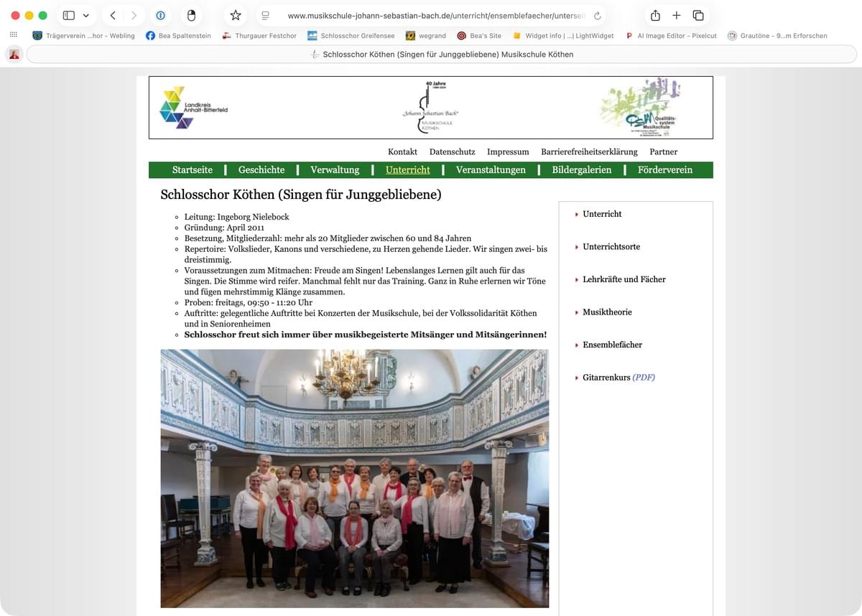The height and width of the screenshot is (616, 862).
Task: Go forward to the next page
Action: [x=134, y=15]
